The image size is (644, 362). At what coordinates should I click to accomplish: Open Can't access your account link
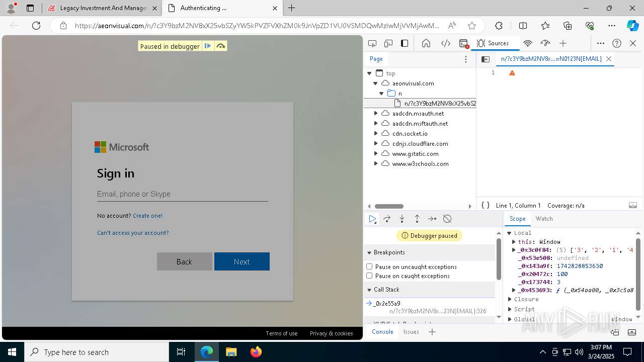[133, 233]
